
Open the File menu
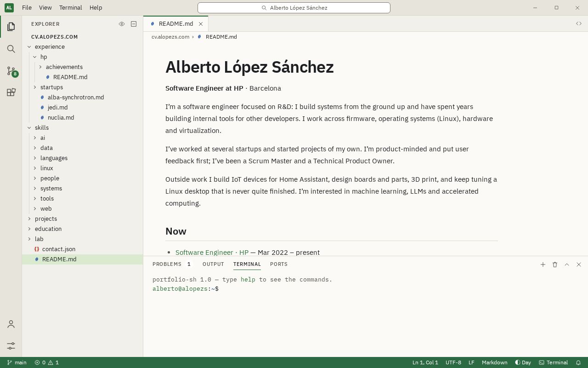click(x=27, y=8)
